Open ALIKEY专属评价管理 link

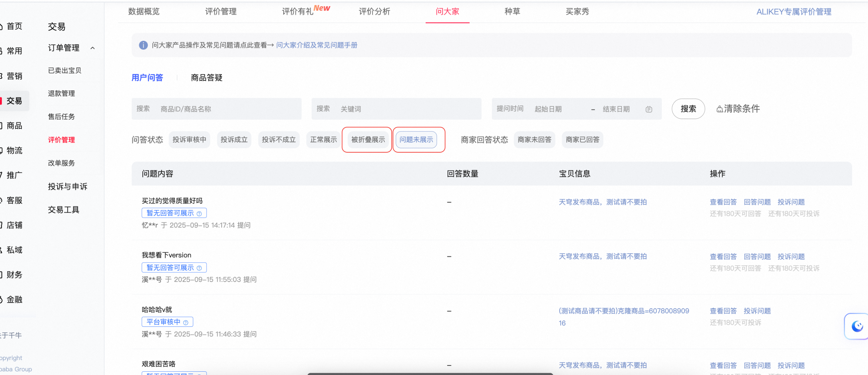pos(794,12)
